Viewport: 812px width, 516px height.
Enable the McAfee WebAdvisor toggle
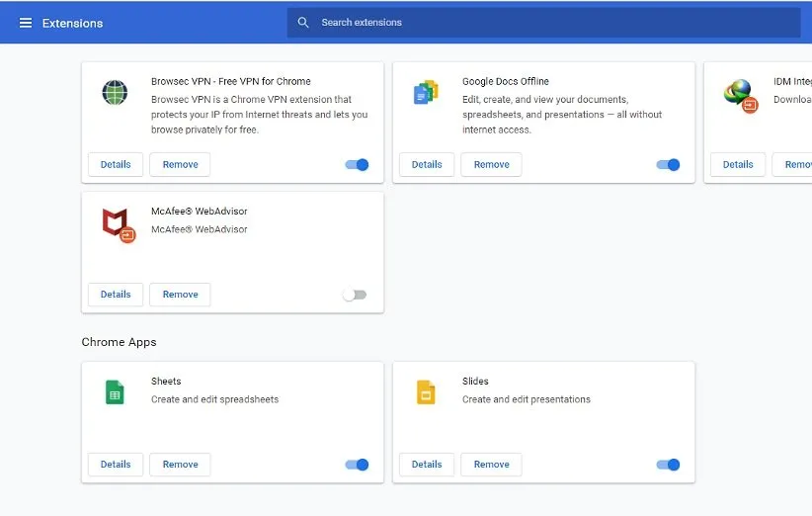pyautogui.click(x=354, y=295)
